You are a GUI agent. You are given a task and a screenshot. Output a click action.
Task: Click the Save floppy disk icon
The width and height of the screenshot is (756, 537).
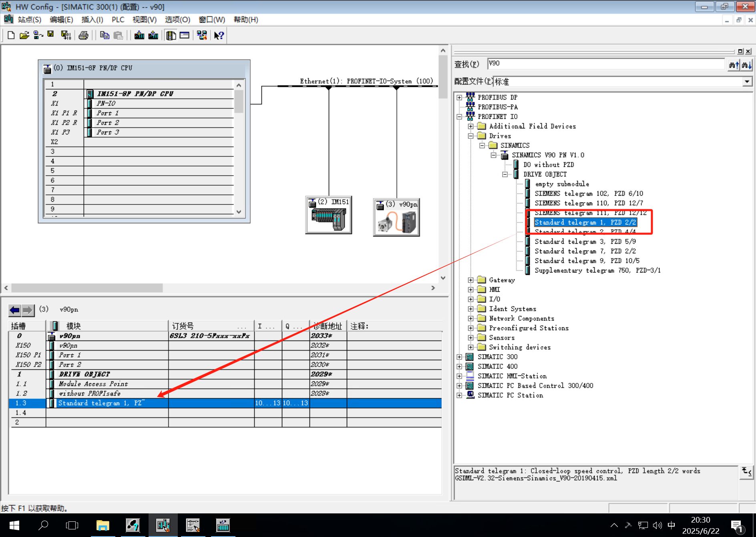click(x=51, y=34)
